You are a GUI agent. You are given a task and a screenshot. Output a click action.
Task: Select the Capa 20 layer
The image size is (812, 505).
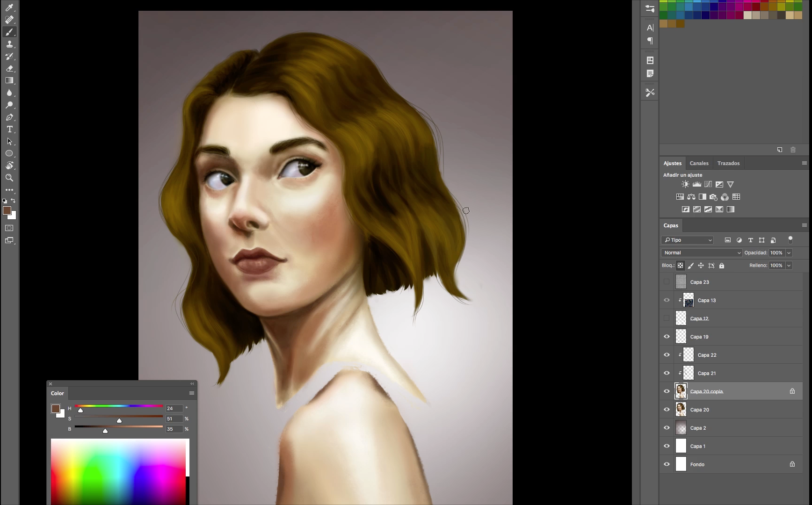(731, 410)
